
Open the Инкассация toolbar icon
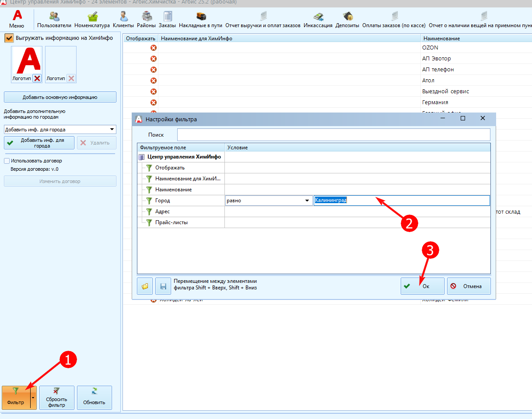(x=318, y=17)
